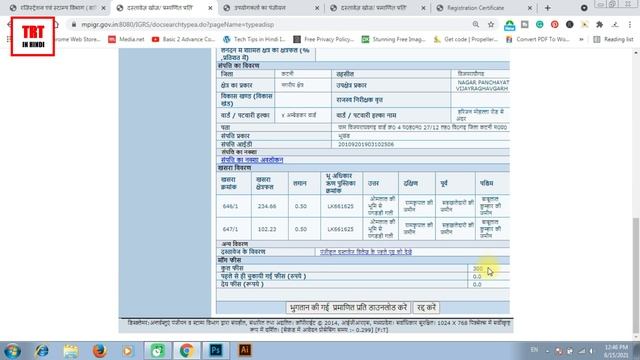Open the 'Stunning Free Imag...' bookmark
640x360 pixels.
394,39
